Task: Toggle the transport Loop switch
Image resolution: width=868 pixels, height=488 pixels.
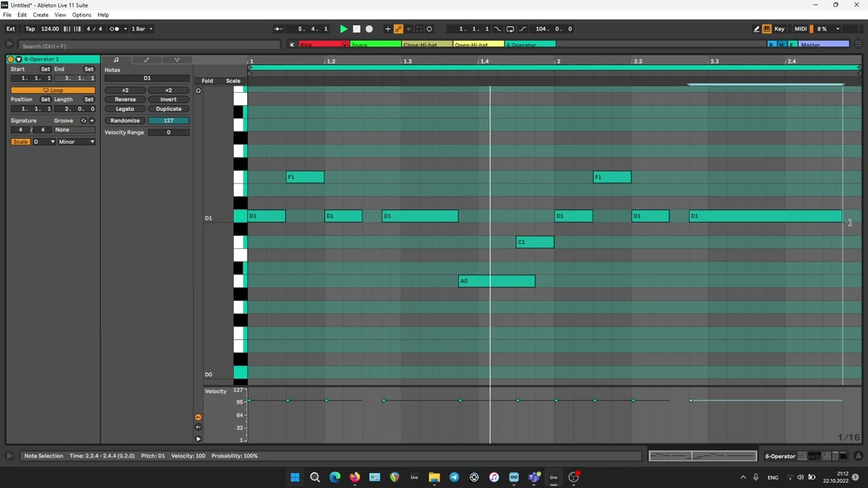Action: pos(510,29)
